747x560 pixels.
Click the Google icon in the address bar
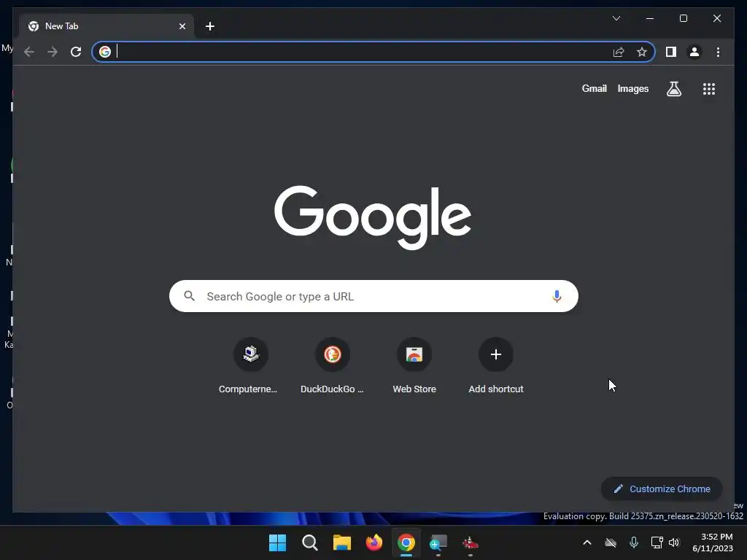[105, 52]
